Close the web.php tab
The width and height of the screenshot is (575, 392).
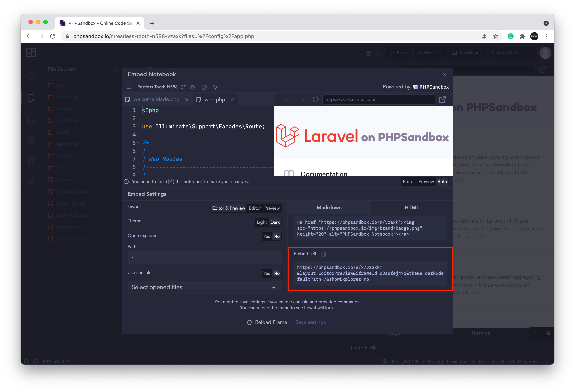(x=232, y=100)
